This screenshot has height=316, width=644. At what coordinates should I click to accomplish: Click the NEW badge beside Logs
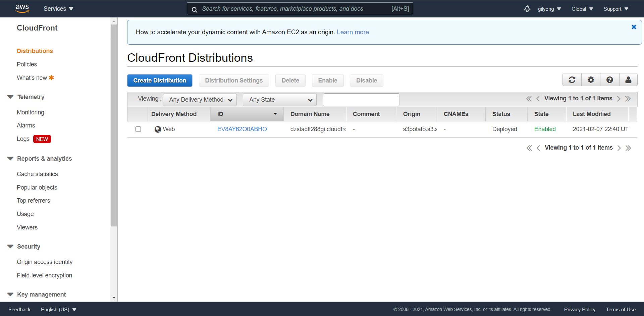tap(42, 139)
